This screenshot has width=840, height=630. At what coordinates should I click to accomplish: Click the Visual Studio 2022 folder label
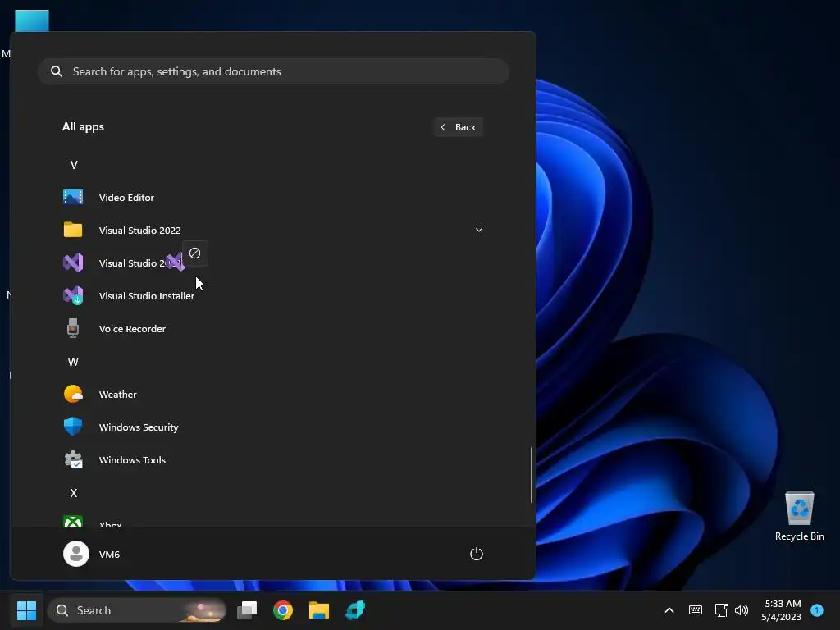tap(139, 230)
